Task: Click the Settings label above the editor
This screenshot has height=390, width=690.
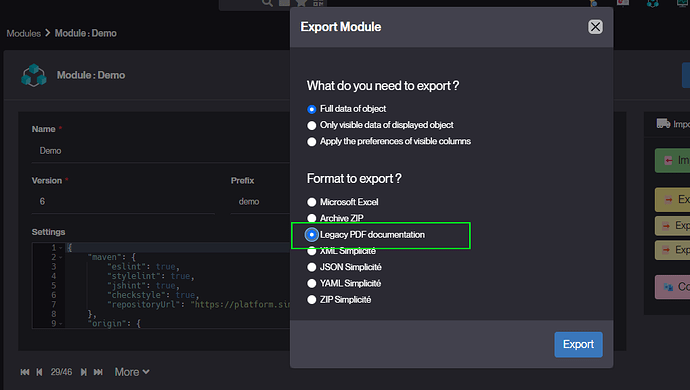Action: click(x=48, y=232)
